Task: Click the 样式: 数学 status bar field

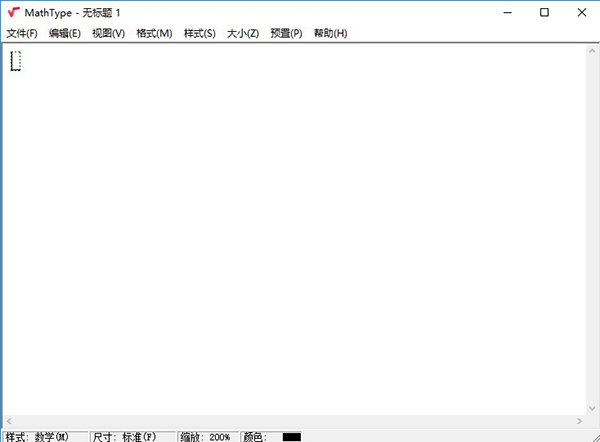Action: pyautogui.click(x=44, y=436)
